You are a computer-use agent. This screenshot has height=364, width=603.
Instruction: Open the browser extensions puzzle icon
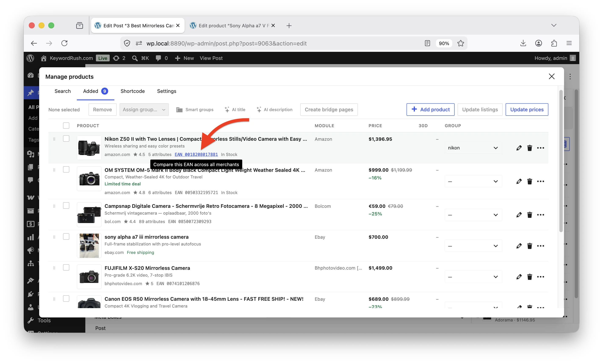[554, 43]
